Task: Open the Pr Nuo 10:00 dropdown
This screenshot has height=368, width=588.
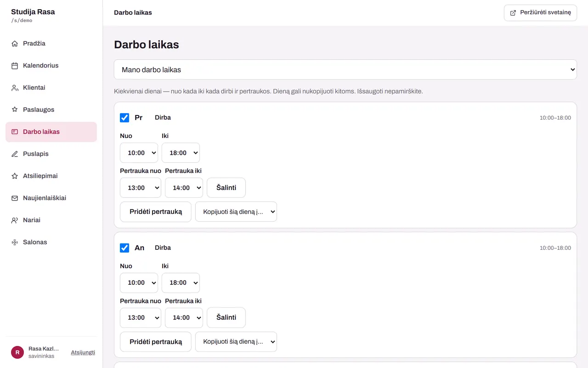Action: click(139, 153)
